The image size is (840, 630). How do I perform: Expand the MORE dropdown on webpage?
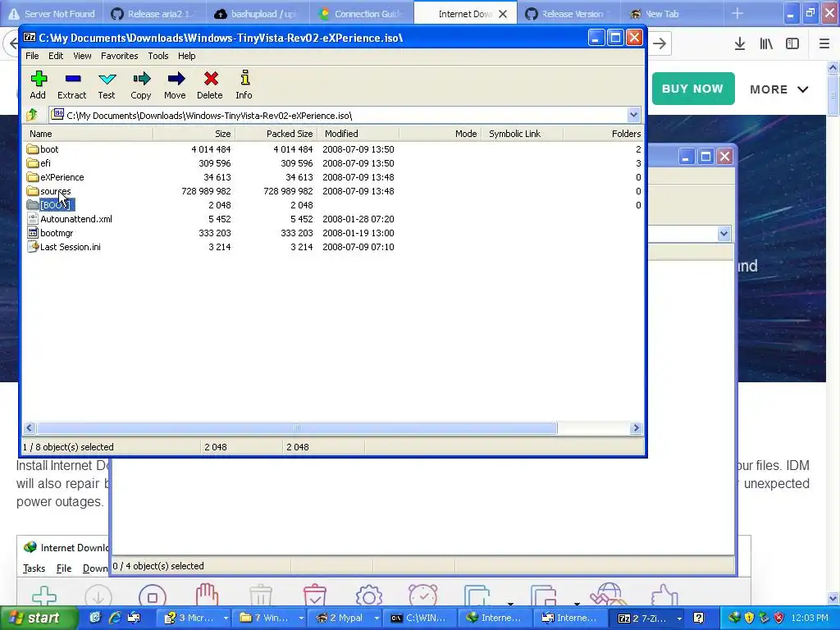pyautogui.click(x=779, y=89)
